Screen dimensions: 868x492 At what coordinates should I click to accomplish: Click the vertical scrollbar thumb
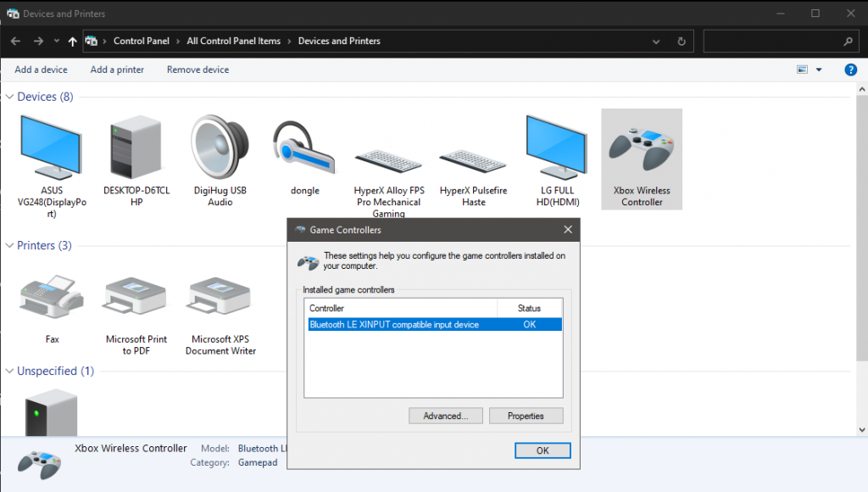coord(862,228)
